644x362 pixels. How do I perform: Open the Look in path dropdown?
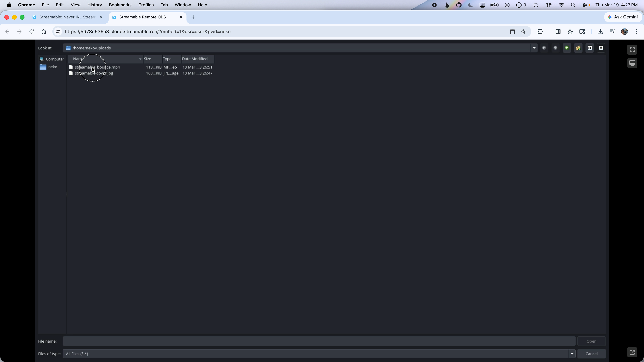click(x=534, y=48)
